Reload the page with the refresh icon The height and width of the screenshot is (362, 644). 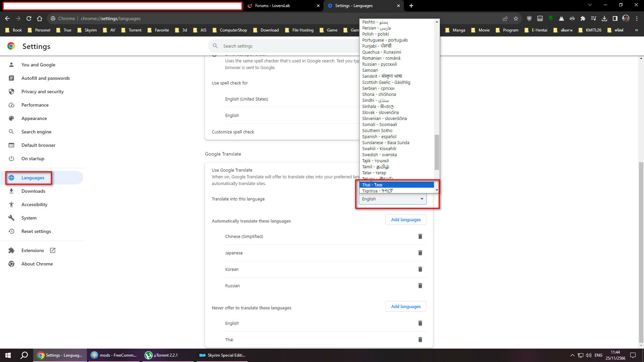tap(29, 18)
